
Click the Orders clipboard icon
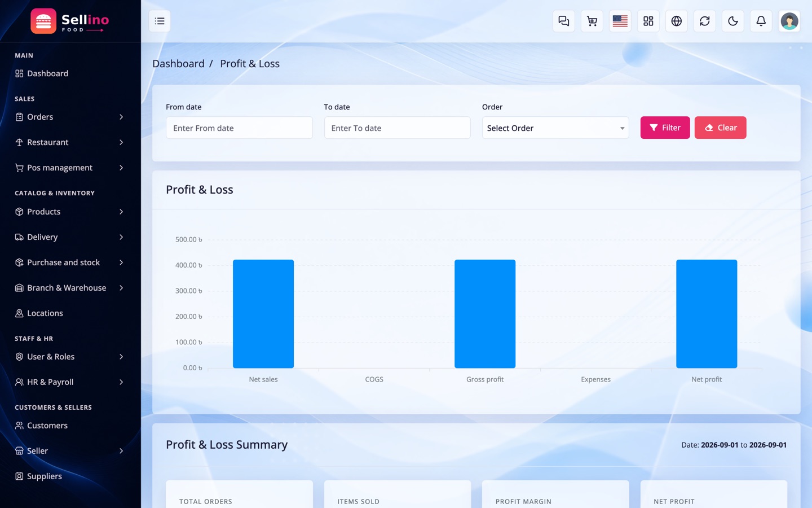19,117
